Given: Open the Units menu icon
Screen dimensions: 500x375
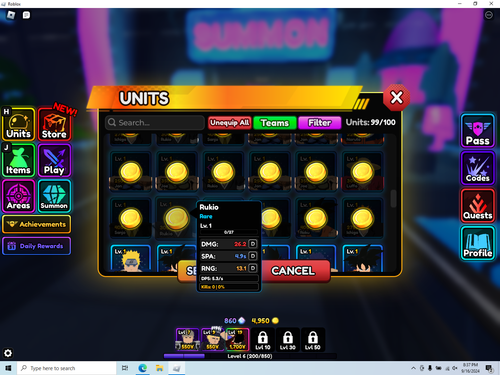Looking at the screenshot, I should click(18, 124).
